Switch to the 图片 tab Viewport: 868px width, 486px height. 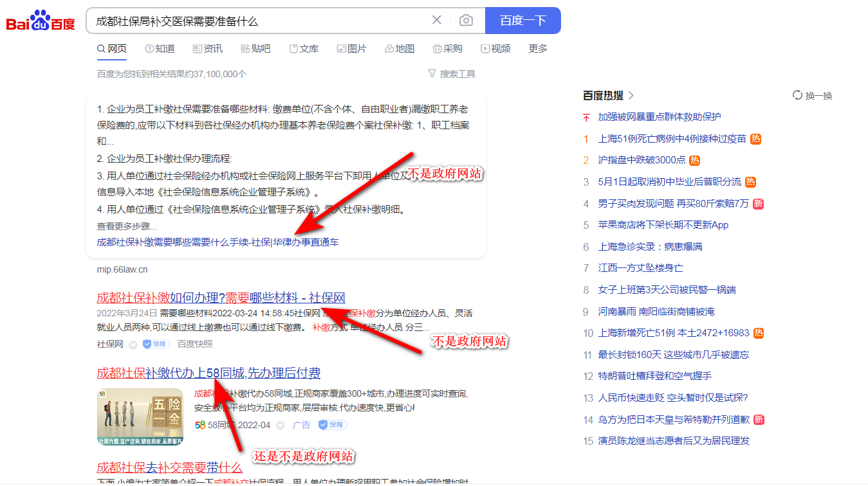pyautogui.click(x=352, y=49)
